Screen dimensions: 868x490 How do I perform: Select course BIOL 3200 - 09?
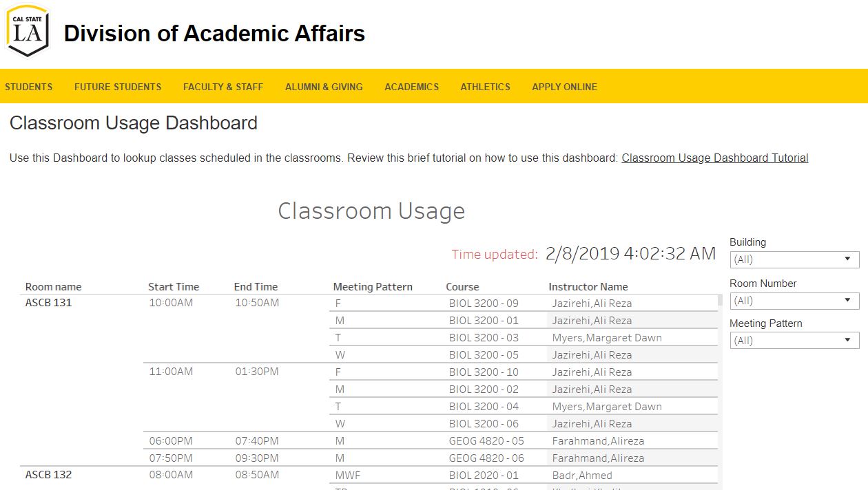tap(484, 303)
